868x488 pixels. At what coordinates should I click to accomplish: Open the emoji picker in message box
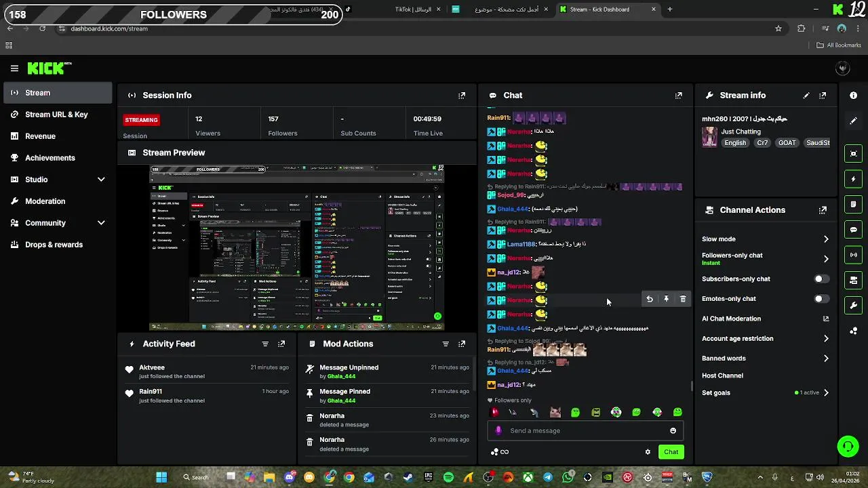673,430
